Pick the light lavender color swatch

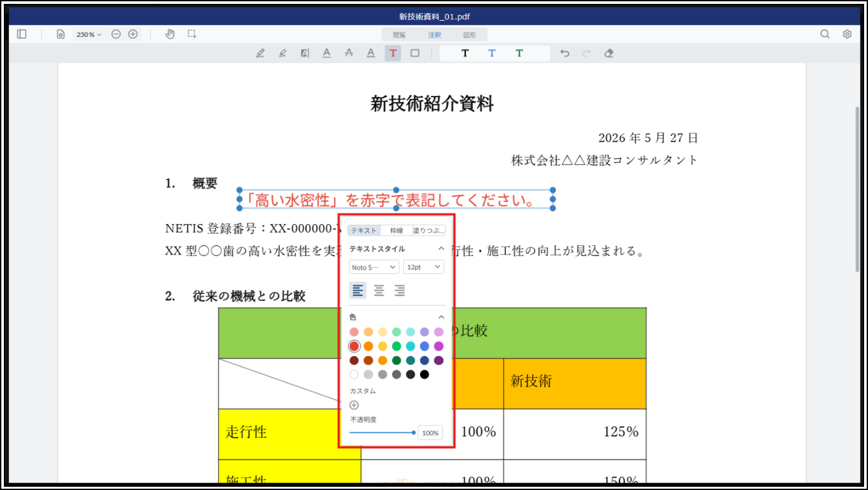coord(425,332)
